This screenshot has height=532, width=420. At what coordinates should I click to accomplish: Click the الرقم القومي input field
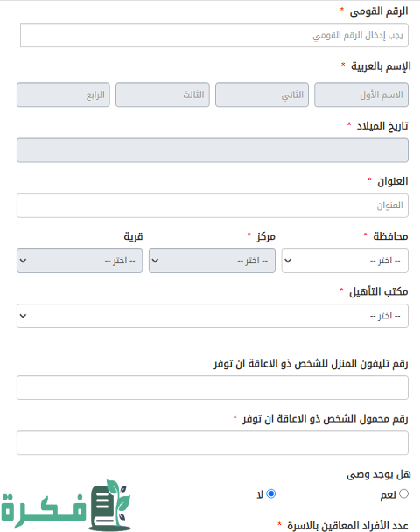[214, 35]
